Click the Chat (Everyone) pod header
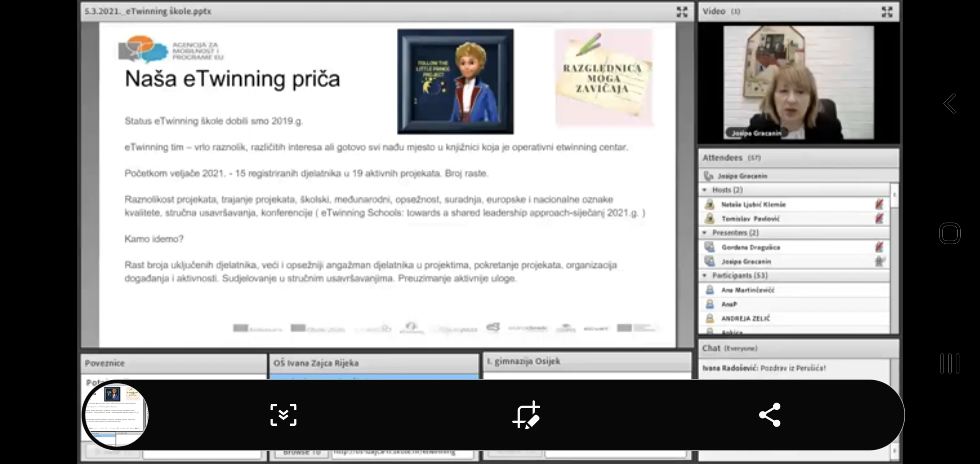 (x=799, y=348)
